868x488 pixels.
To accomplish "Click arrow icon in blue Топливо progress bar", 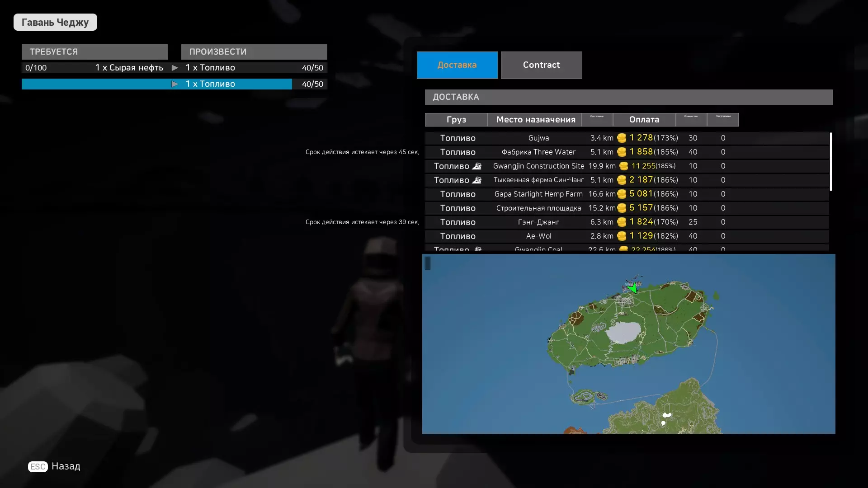I will click(175, 84).
